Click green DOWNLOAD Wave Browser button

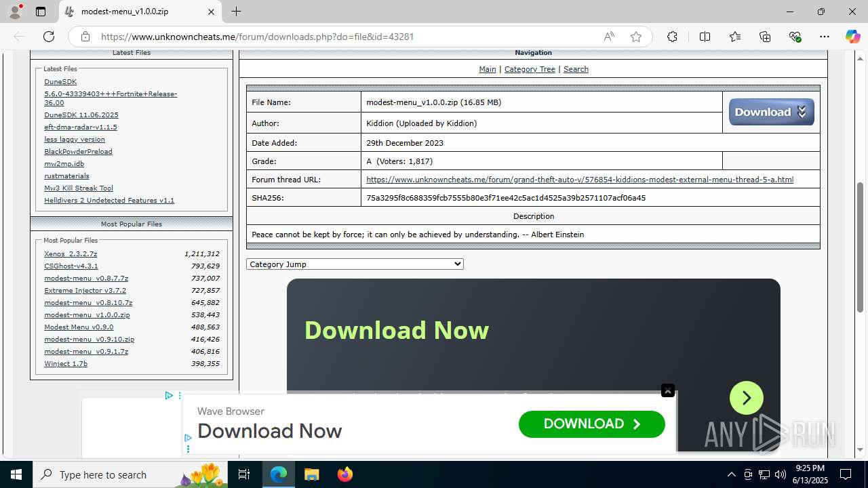coord(591,424)
